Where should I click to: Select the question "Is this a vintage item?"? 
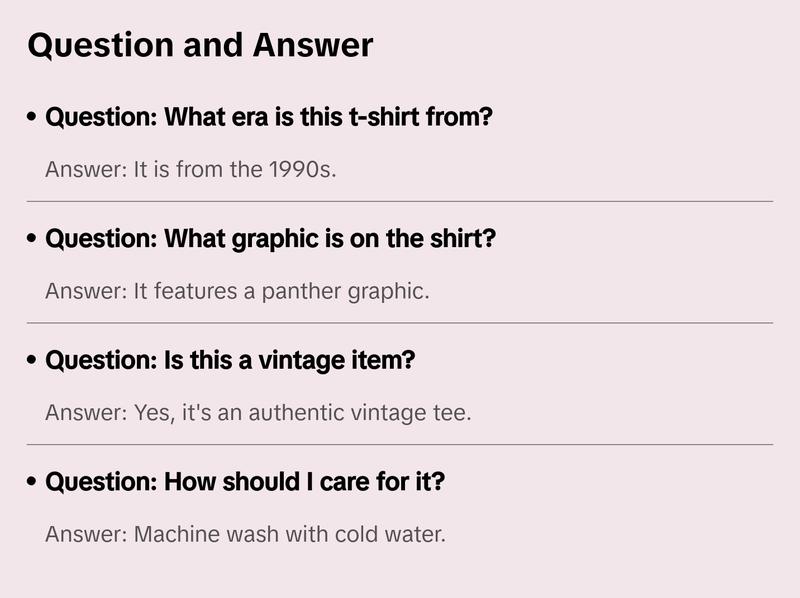pyautogui.click(x=230, y=361)
